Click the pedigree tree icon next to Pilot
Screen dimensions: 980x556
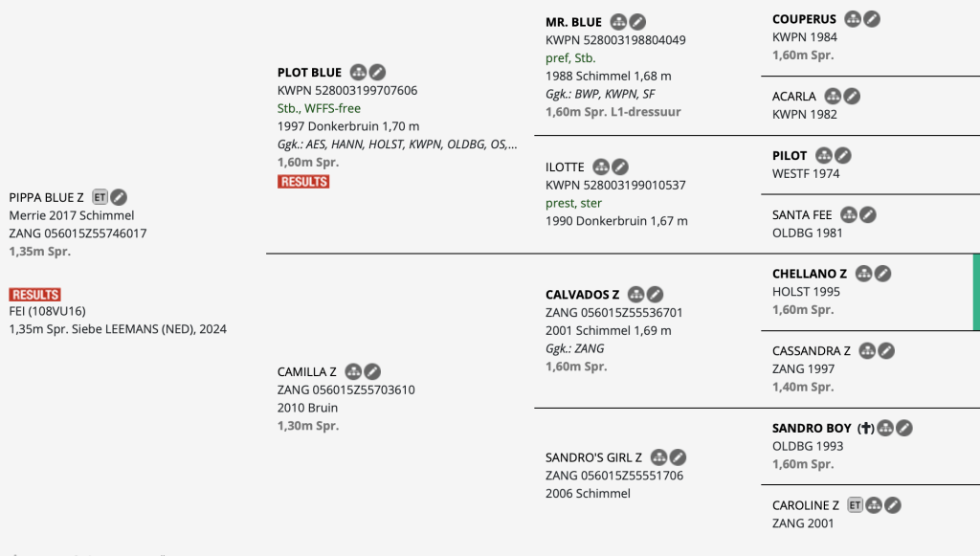point(824,156)
